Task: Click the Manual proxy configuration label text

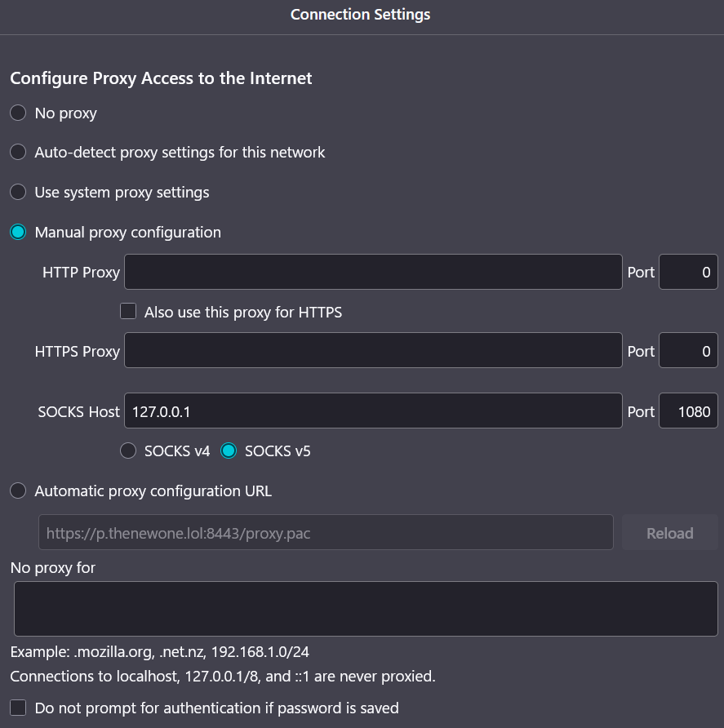Action: 127,233
